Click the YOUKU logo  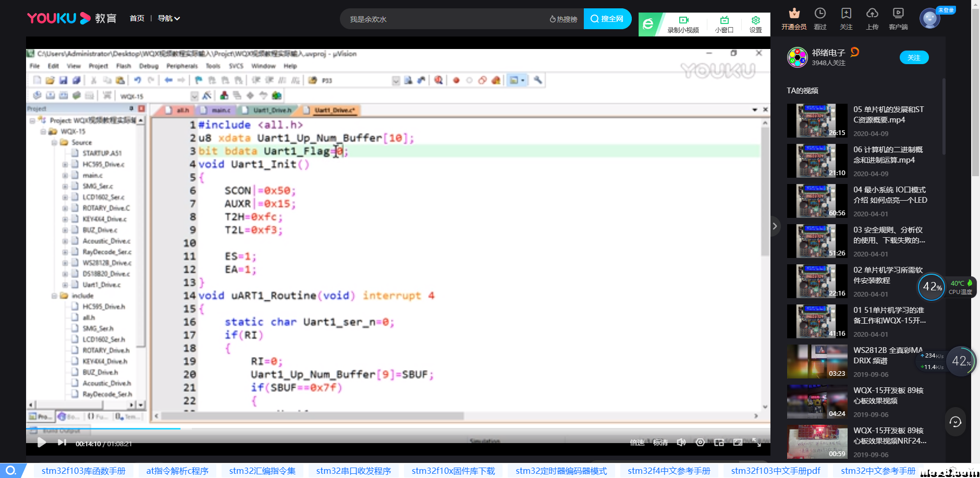[x=58, y=18]
